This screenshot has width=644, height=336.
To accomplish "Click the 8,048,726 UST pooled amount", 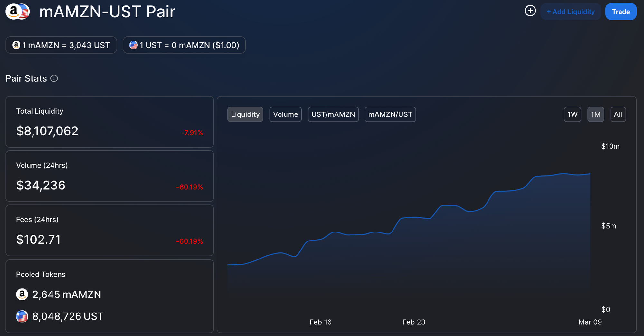I will coord(68,316).
